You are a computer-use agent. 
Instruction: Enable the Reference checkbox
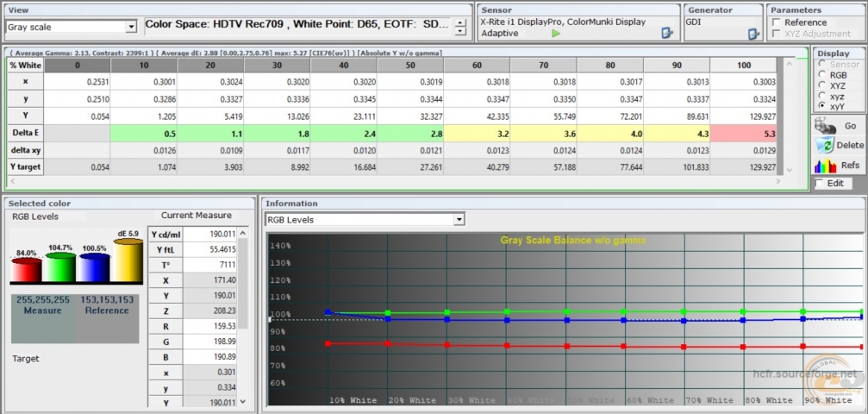click(x=777, y=22)
